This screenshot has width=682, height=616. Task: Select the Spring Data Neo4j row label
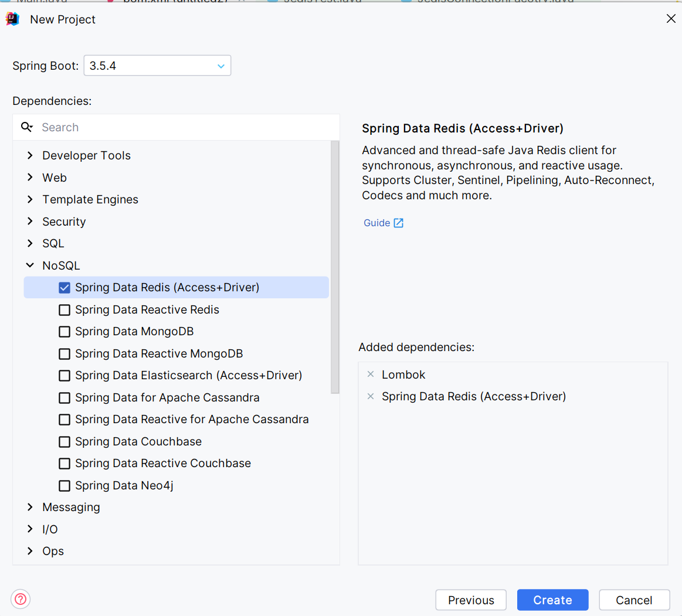(124, 485)
